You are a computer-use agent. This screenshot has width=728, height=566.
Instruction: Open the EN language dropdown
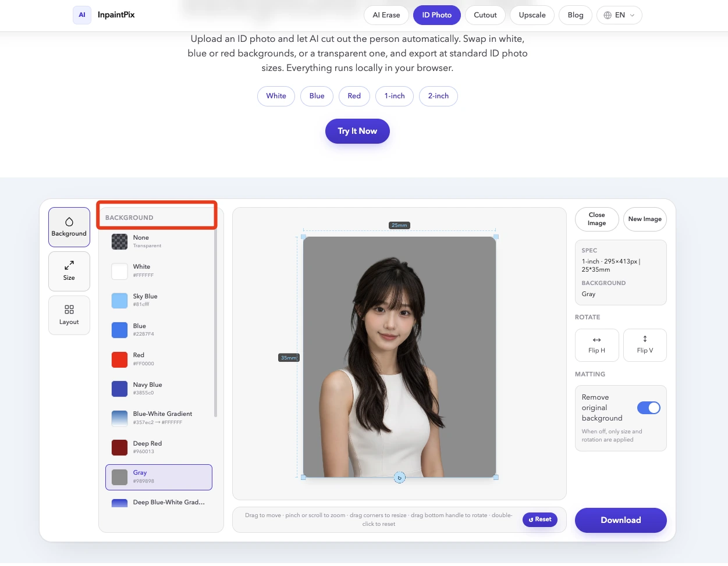pyautogui.click(x=619, y=15)
